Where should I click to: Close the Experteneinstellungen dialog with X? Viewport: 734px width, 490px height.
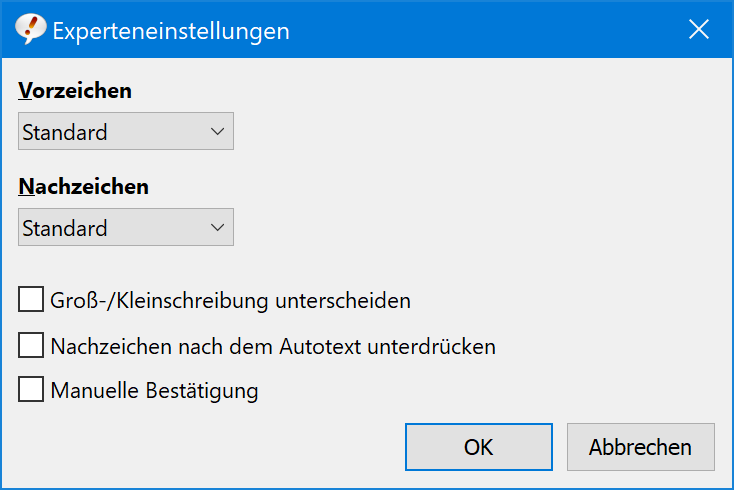coord(699,29)
